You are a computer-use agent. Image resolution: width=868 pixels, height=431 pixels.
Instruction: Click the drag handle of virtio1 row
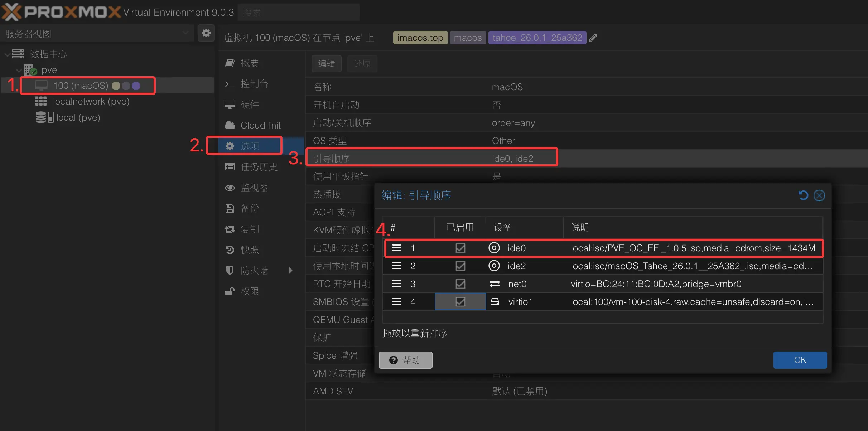click(x=396, y=302)
